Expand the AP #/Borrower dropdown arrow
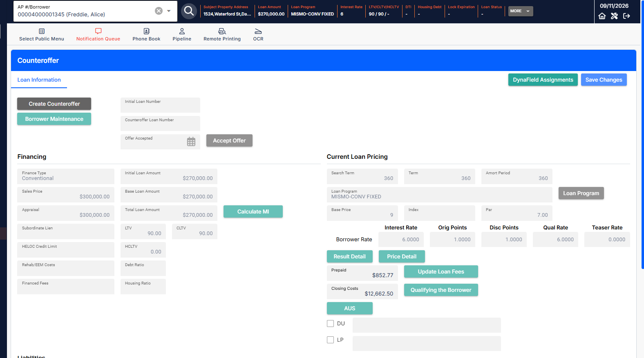The width and height of the screenshot is (644, 358). coord(169,11)
